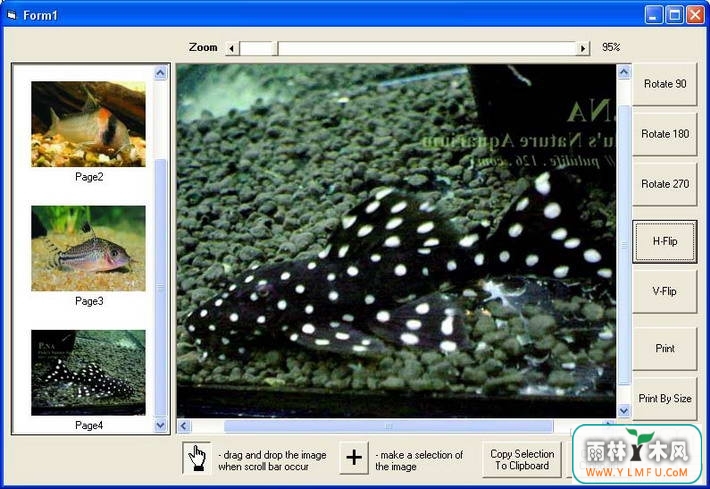
Task: Click the thumbnail list scrollbar thumb
Action: (160, 288)
